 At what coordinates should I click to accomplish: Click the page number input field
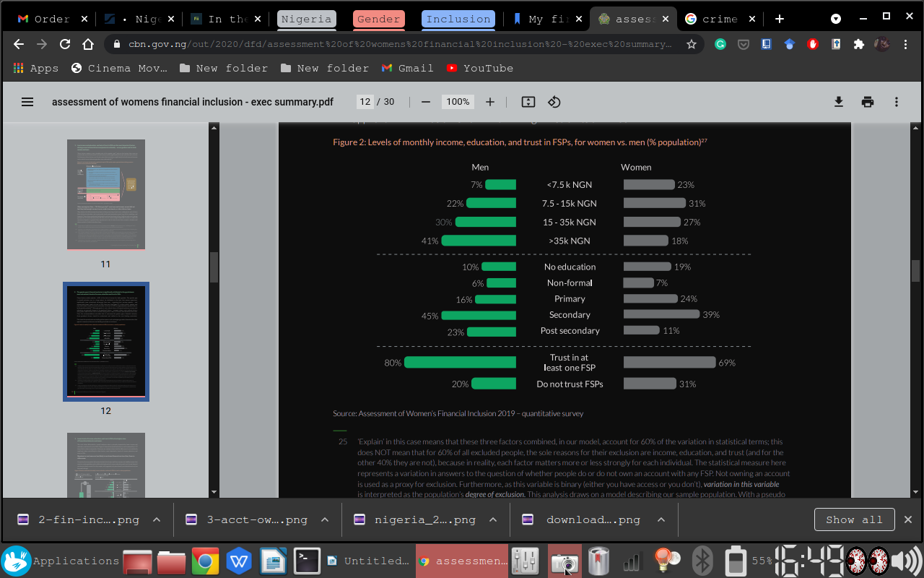pyautogui.click(x=365, y=102)
